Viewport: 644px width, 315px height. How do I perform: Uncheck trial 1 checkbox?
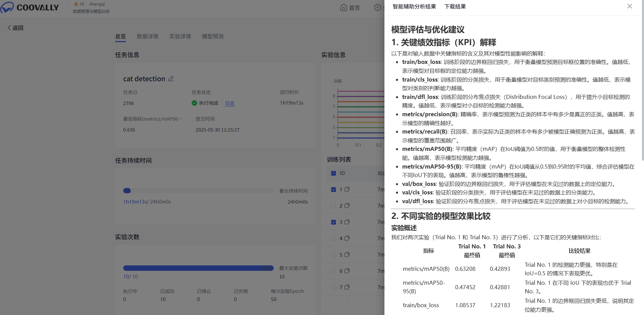pyautogui.click(x=334, y=190)
